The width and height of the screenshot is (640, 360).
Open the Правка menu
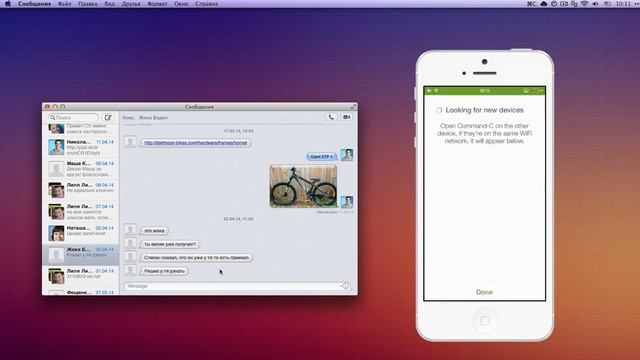pyautogui.click(x=87, y=4)
